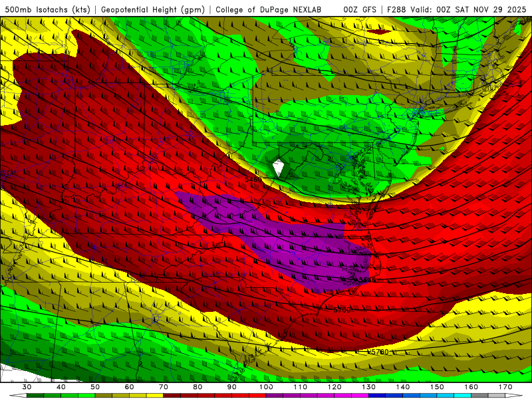This screenshot has width=532, height=399.
Task: Click the 80 knot legend number
Action: point(198,387)
